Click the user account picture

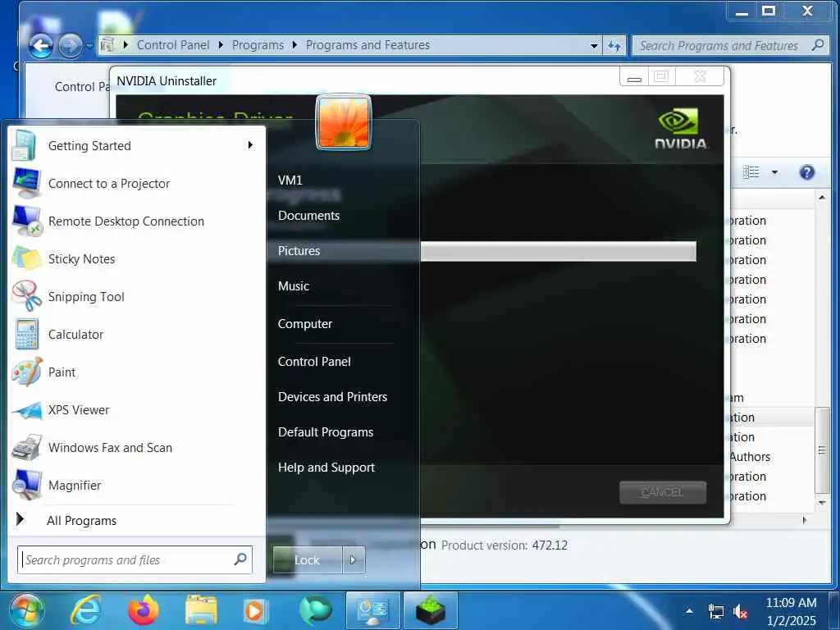pyautogui.click(x=344, y=123)
